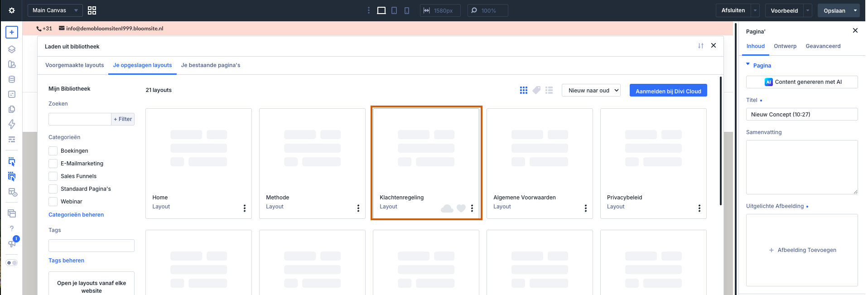Switch to tablet view icon

tap(394, 10)
